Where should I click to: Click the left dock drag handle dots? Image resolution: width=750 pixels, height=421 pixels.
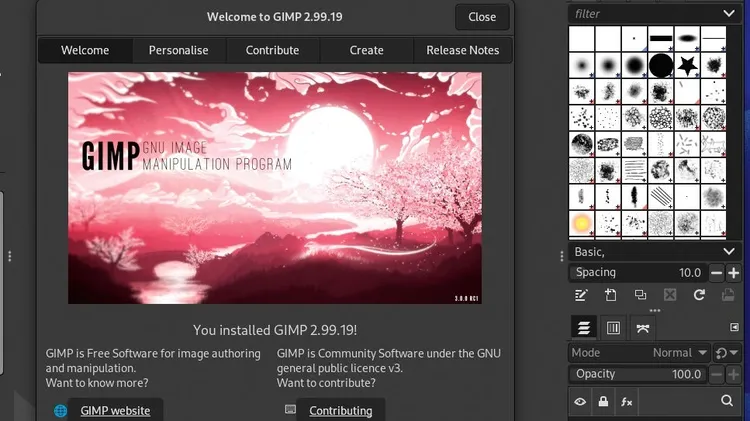10,256
